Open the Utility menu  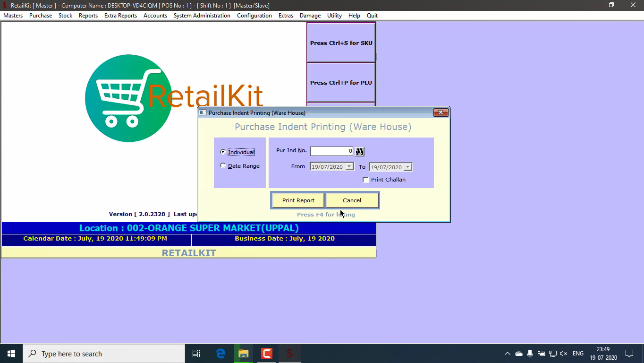[x=334, y=16]
